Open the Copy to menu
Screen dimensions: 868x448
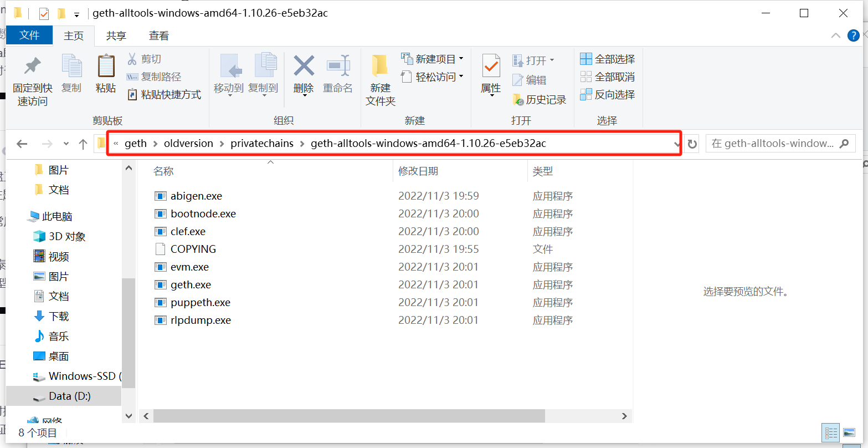[x=263, y=75]
